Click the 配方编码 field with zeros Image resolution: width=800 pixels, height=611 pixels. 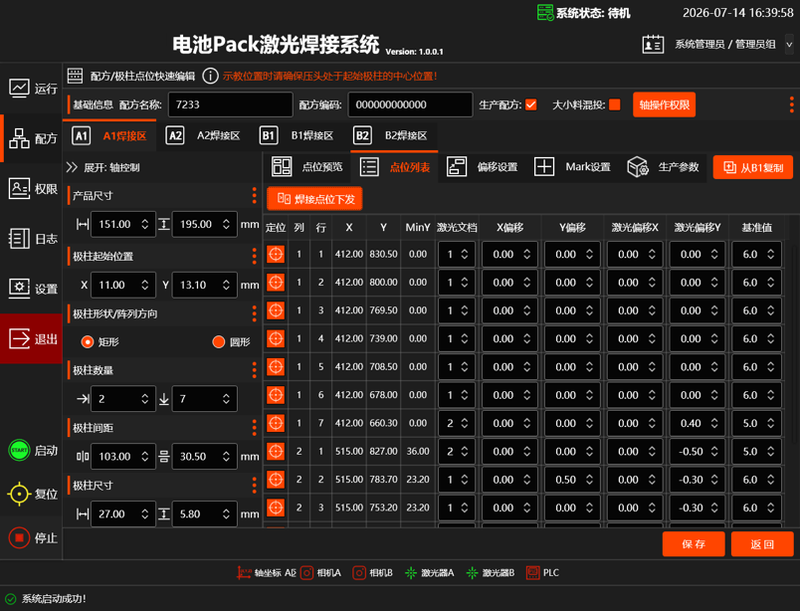[x=410, y=105]
